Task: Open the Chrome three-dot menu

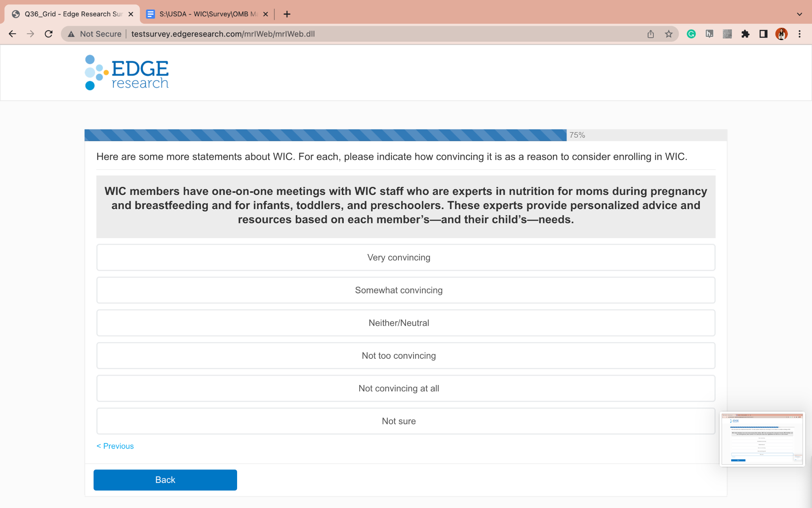Action: [799, 34]
